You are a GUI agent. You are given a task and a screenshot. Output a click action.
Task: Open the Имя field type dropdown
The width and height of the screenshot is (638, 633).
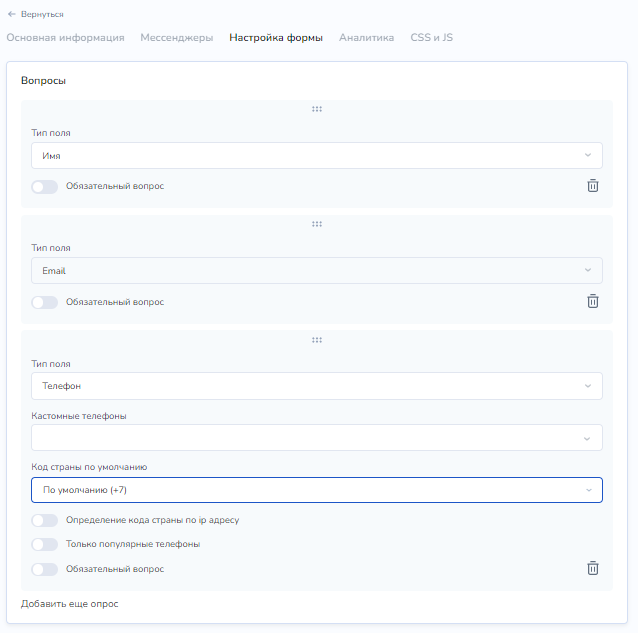click(317, 155)
